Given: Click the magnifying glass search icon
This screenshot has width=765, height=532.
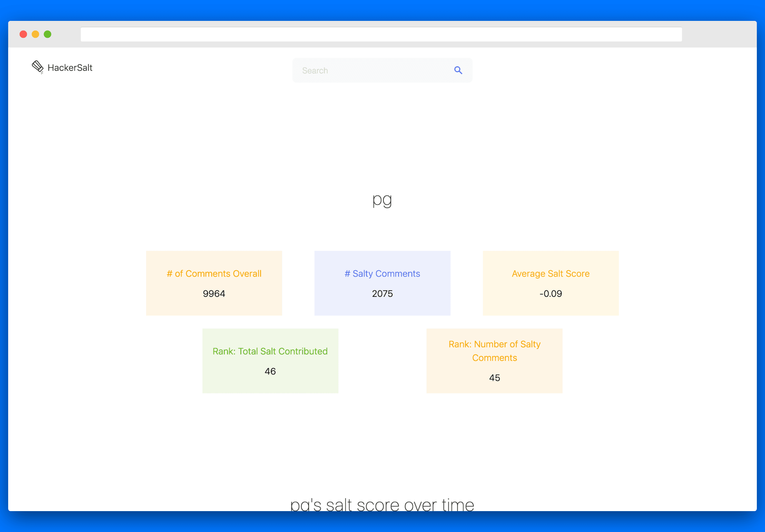Looking at the screenshot, I should (x=458, y=70).
